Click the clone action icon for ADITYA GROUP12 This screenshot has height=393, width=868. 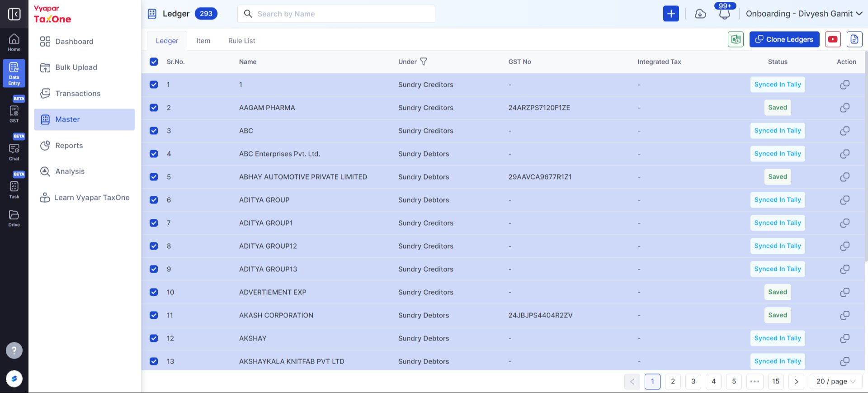pyautogui.click(x=844, y=246)
